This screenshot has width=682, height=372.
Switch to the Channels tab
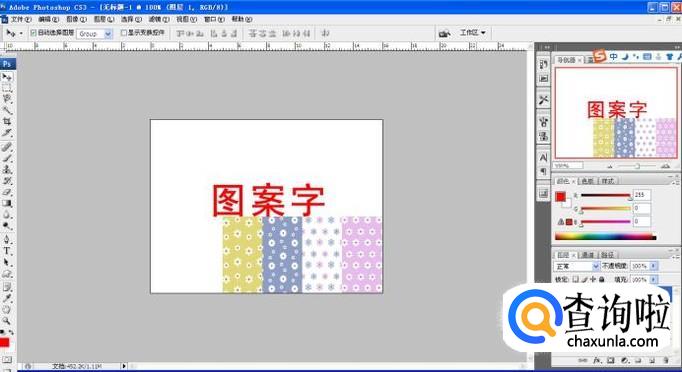[587, 255]
